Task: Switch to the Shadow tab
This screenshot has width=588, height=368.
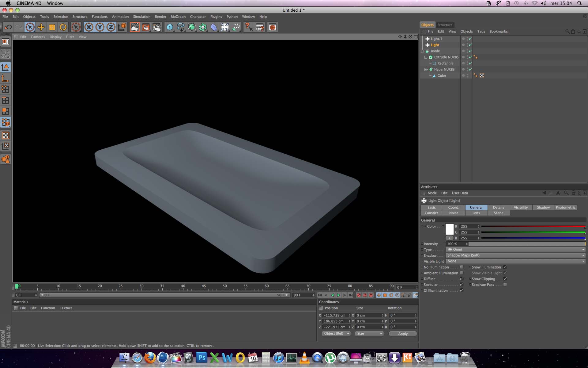Action: (543, 207)
